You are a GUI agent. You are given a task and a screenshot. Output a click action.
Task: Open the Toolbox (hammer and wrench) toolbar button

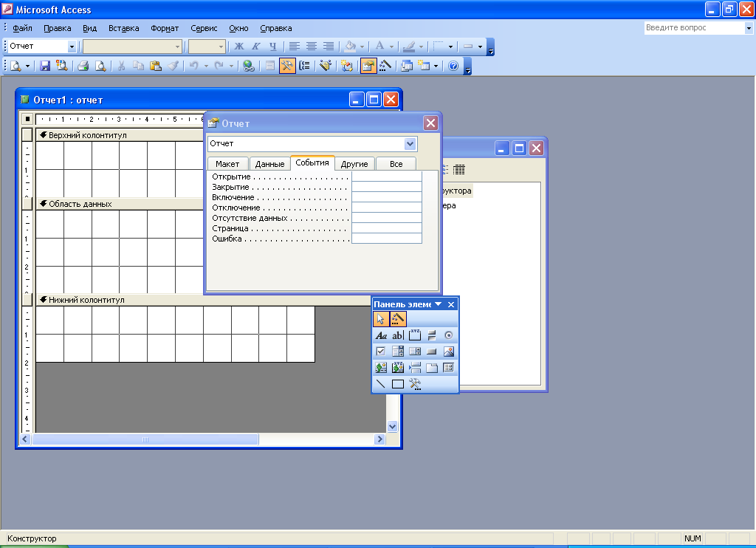[287, 66]
